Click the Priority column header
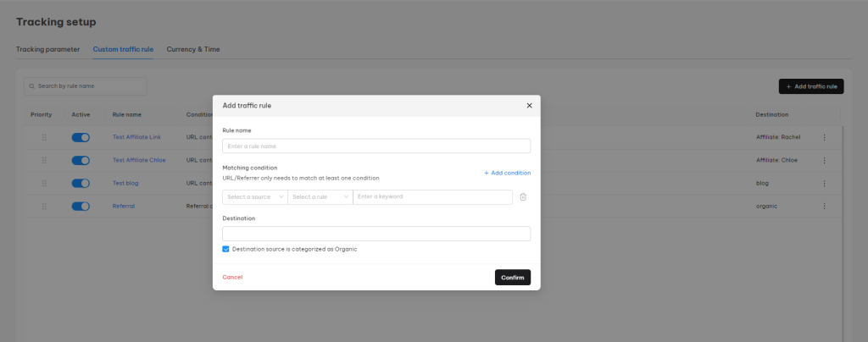Viewport: 868px width, 342px height. pyautogui.click(x=41, y=115)
